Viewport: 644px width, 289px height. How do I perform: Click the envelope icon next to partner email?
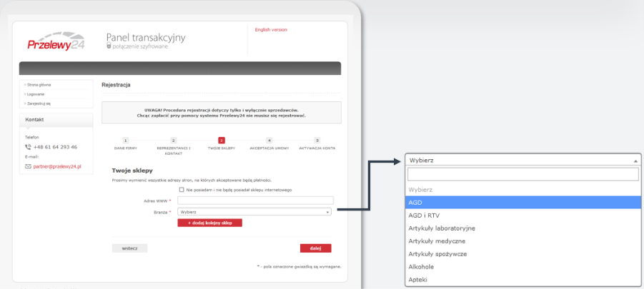(x=29, y=166)
